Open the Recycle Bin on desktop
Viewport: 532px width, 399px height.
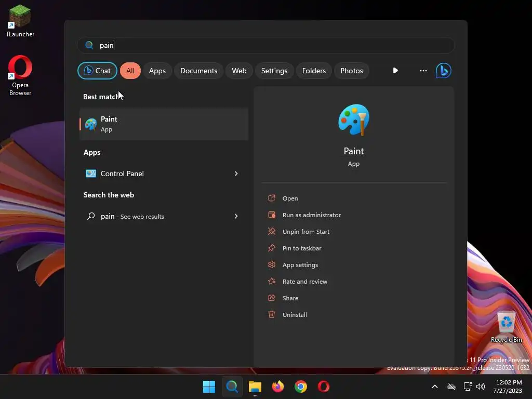(x=506, y=327)
